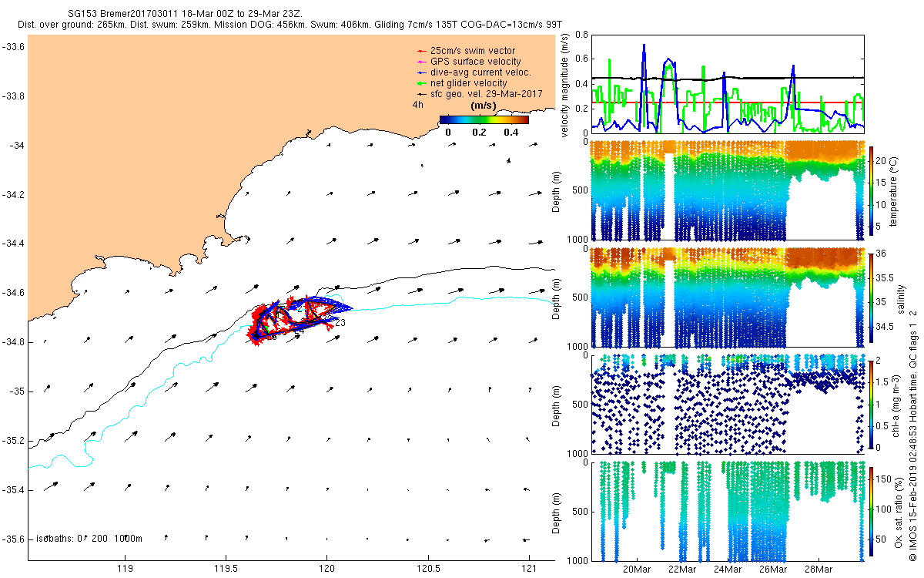Image resolution: width=924 pixels, height=578 pixels.
Task: Click the "(m/s)" label above the velocity colorbar
Action: click(483, 106)
